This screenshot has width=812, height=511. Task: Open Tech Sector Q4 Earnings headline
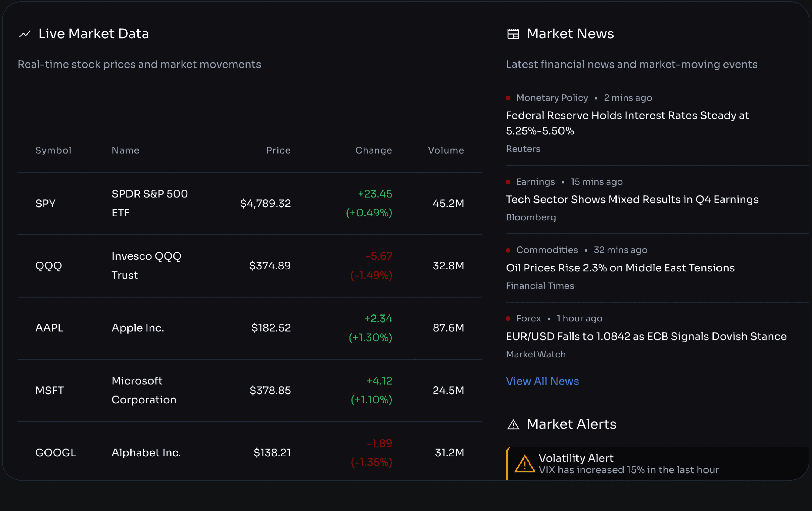632,199
